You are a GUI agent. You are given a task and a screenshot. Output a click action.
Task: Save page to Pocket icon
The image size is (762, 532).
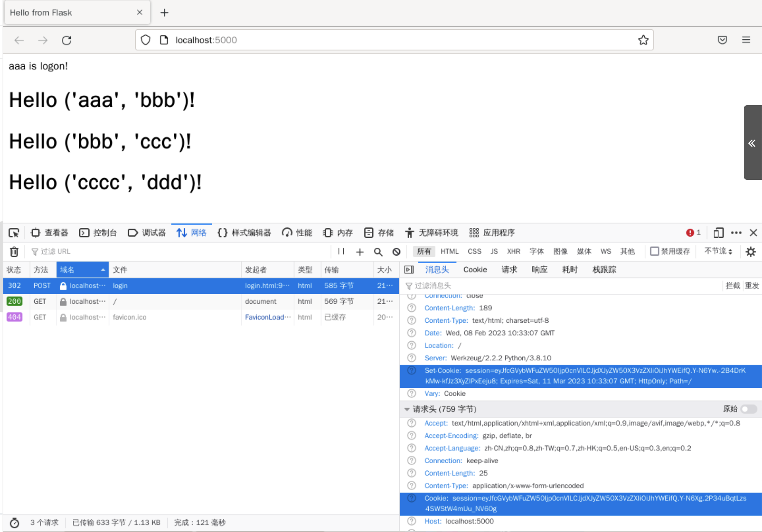point(722,40)
